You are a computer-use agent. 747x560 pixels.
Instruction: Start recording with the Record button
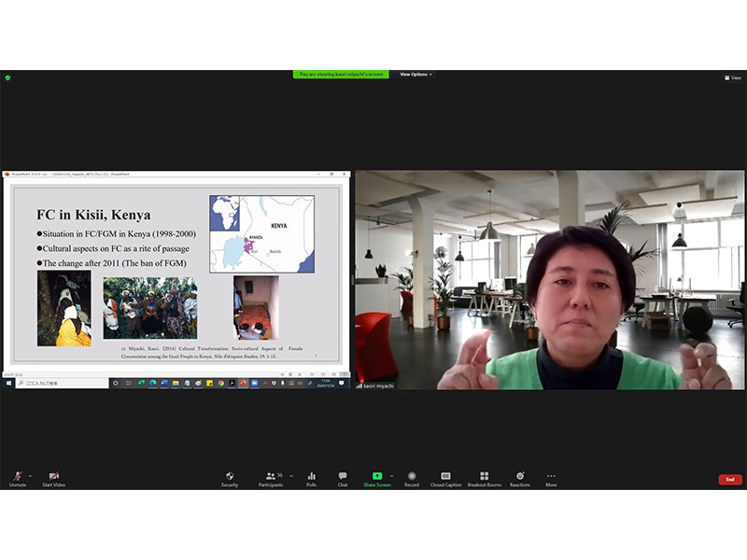[x=412, y=478]
